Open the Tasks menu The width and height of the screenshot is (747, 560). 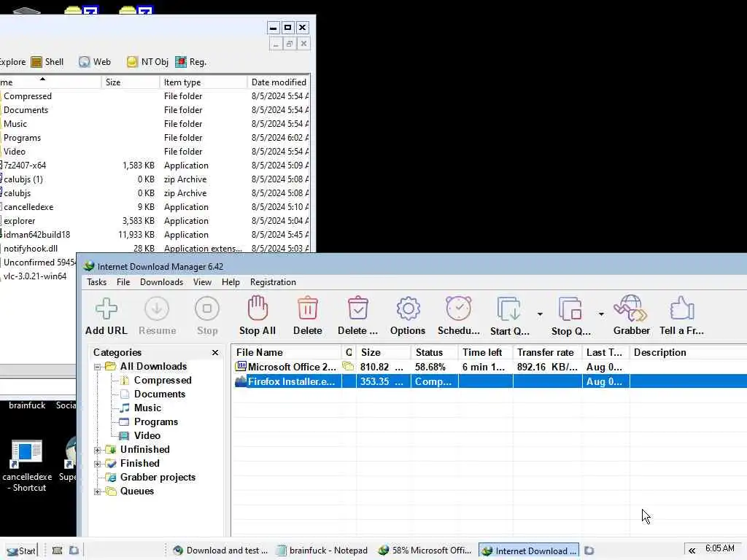click(x=97, y=282)
